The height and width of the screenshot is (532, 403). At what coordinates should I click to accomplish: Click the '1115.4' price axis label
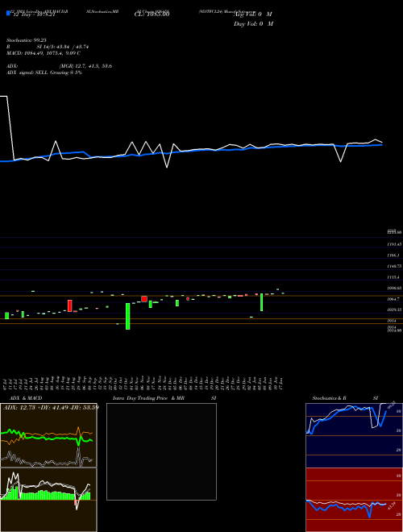(393, 277)
